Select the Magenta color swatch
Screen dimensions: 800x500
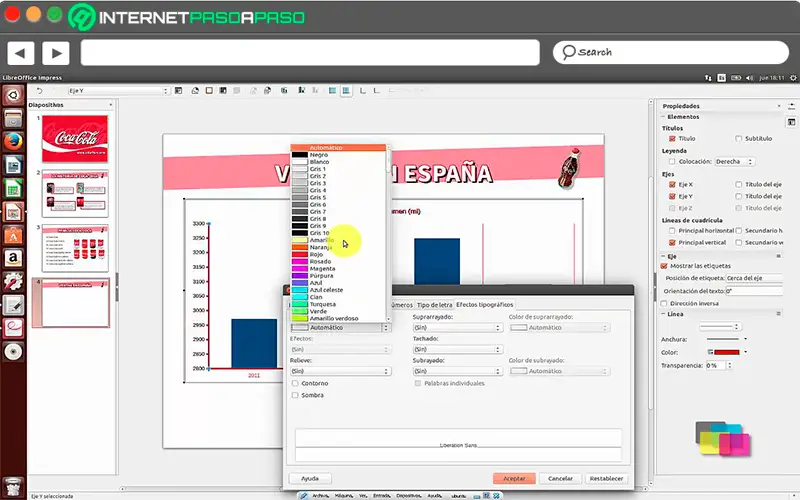click(x=299, y=268)
